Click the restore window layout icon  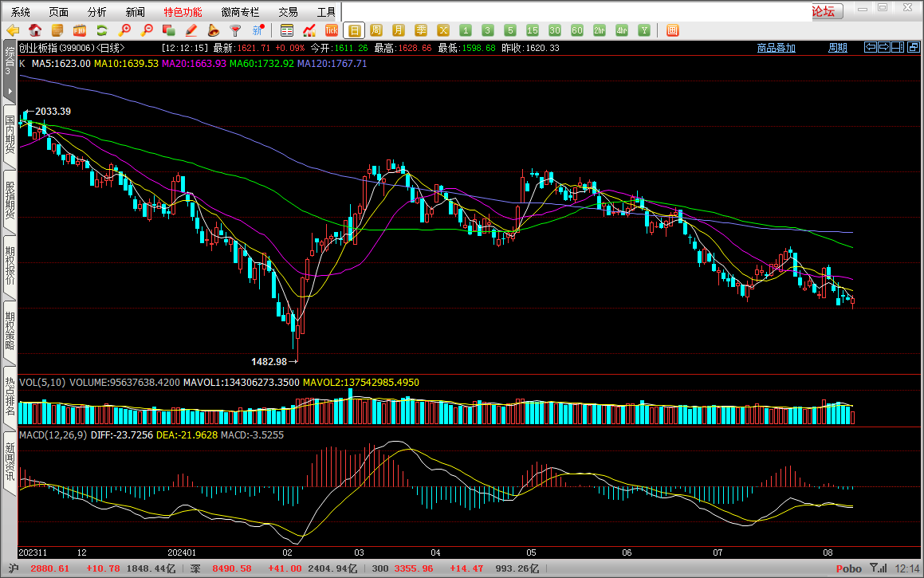click(x=914, y=47)
